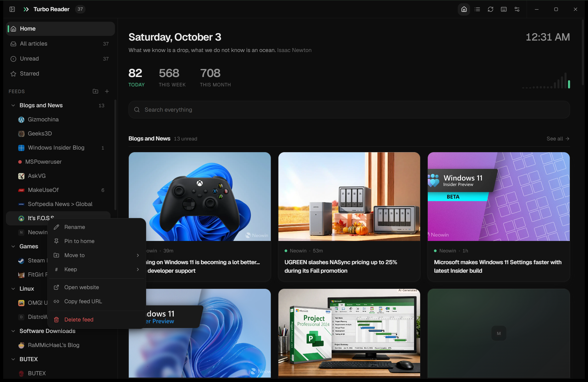Select Pin to home in the menu

pyautogui.click(x=97, y=241)
